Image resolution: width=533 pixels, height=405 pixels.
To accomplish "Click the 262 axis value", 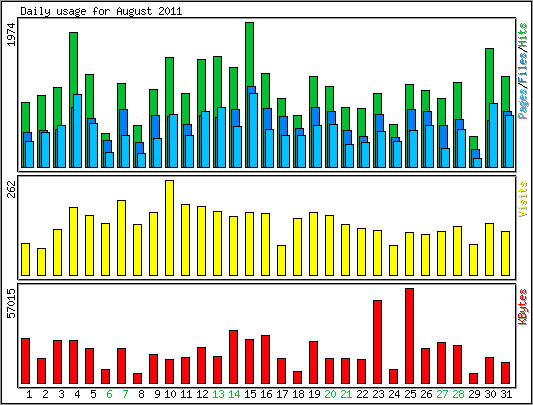I will click(12, 189).
